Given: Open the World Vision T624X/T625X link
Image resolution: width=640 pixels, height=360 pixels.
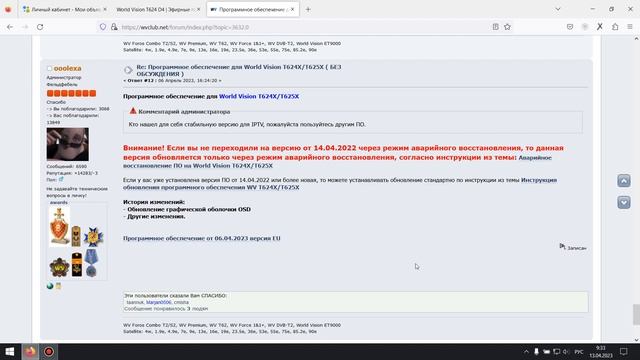Looking at the screenshot, I should click(x=259, y=96).
